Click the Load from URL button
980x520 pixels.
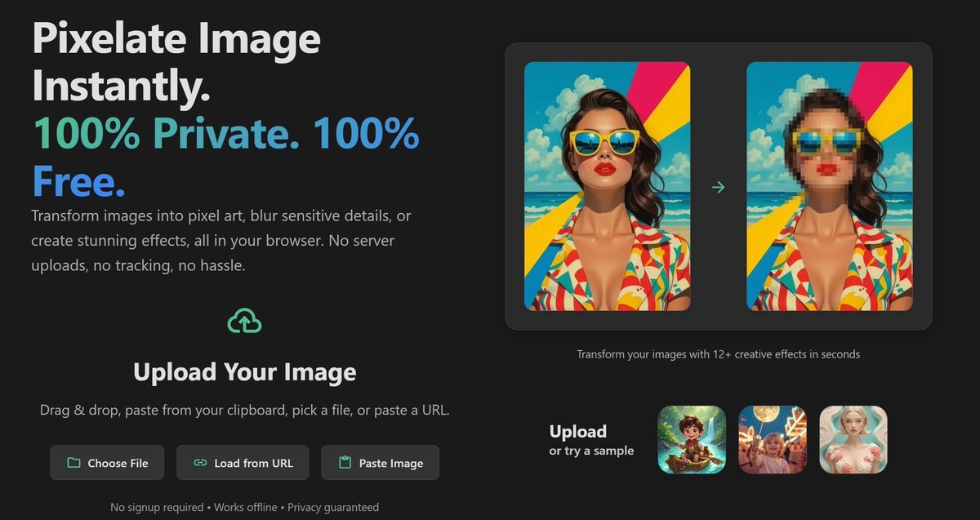pos(243,463)
